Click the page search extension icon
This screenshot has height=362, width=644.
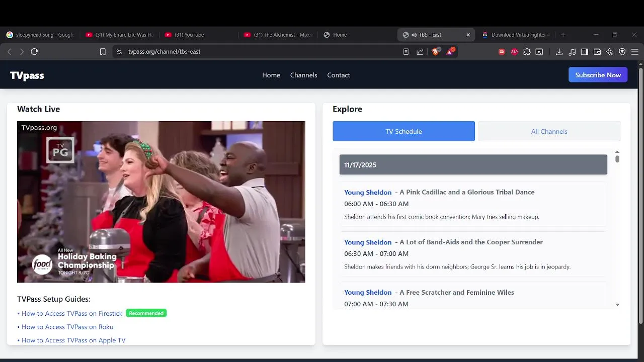[x=539, y=52]
